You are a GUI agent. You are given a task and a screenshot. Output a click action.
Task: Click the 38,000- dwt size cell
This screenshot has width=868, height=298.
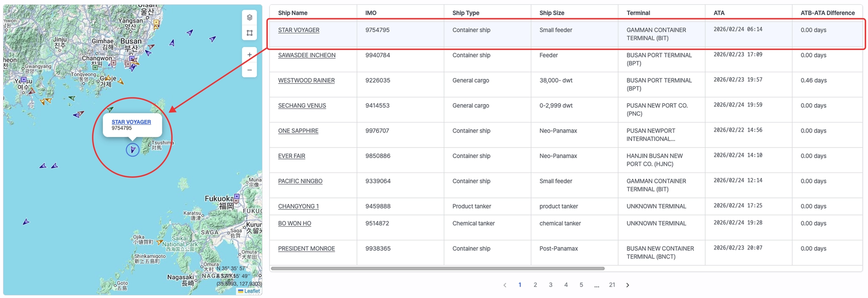pyautogui.click(x=556, y=81)
